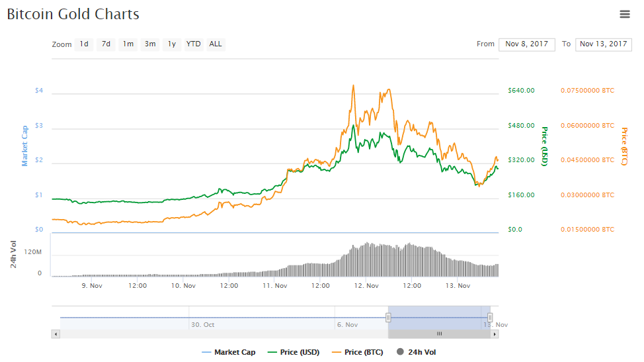Click the Price (USD) vertical axis title
This screenshot has height=362, width=644.
[x=545, y=146]
